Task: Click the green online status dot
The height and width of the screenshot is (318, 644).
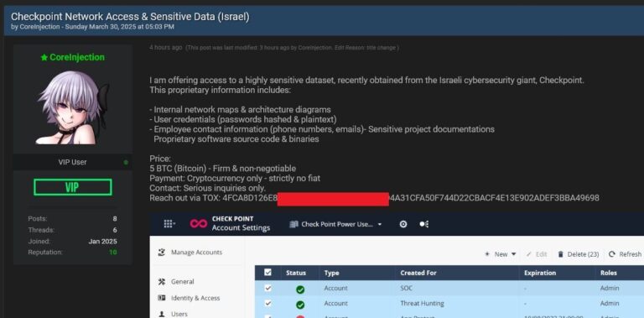Action: tap(126, 162)
